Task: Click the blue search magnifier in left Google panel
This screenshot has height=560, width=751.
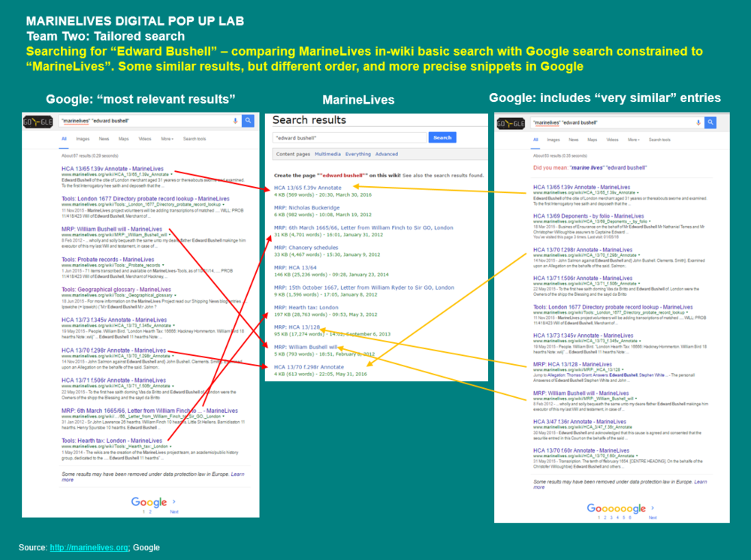Action: [248, 121]
